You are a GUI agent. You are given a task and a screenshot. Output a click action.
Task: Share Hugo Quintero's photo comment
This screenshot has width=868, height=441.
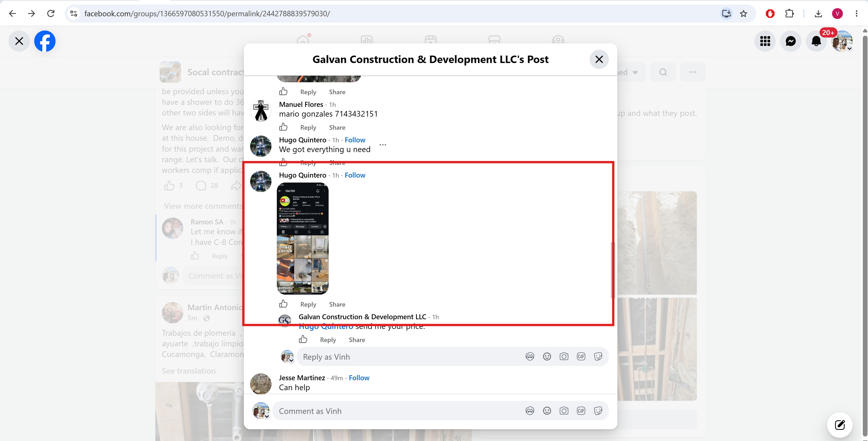click(x=337, y=304)
